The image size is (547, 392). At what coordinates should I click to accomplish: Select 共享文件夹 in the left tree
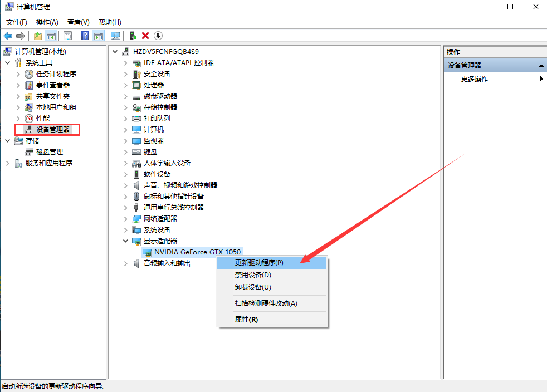pyautogui.click(x=53, y=96)
